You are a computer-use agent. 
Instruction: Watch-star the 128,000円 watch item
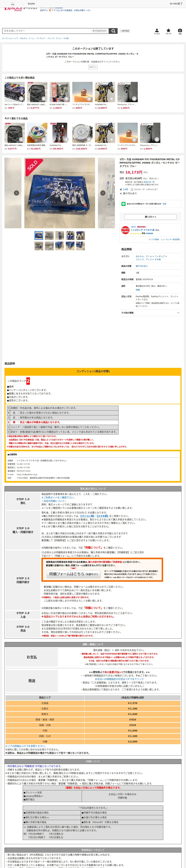pyautogui.click(x=89, y=139)
